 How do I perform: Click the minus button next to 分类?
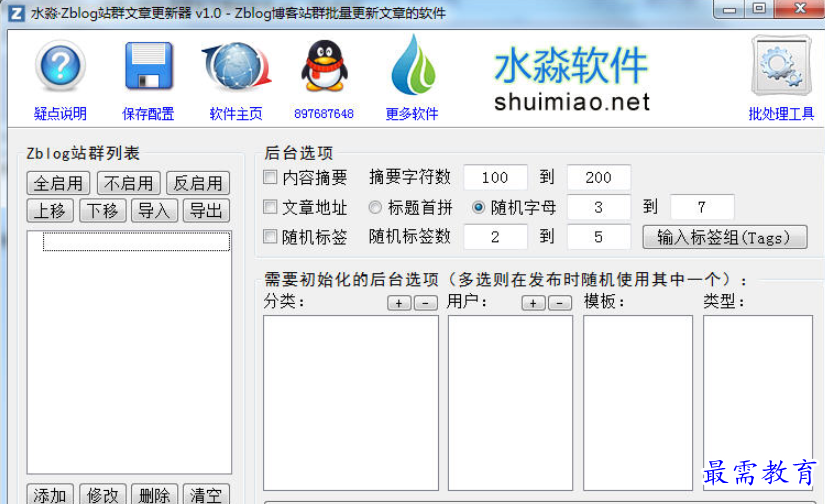point(426,303)
